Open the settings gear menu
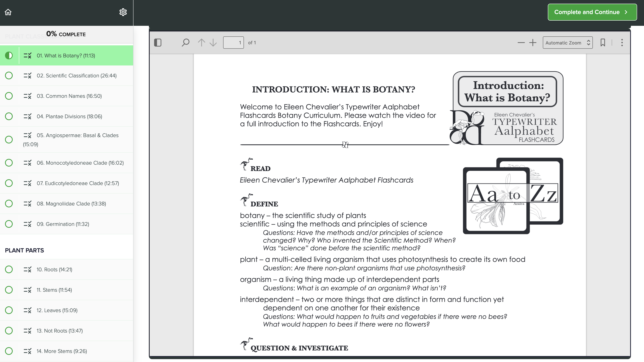This screenshot has width=644, height=362. [123, 12]
